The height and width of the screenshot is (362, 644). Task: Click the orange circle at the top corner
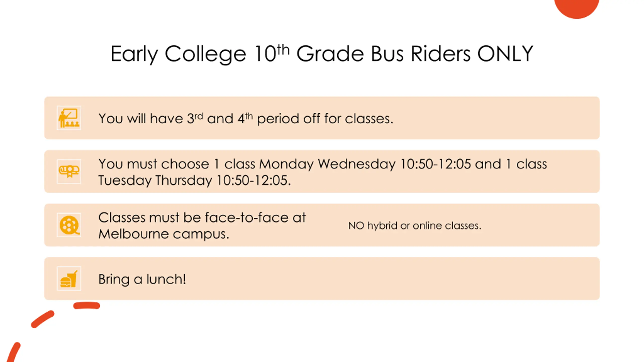tap(577, 8)
